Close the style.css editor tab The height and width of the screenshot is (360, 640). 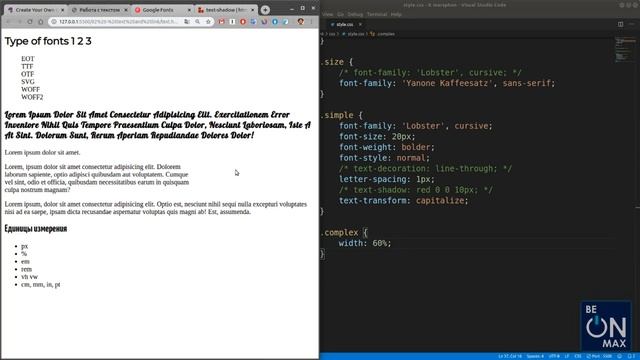coord(360,24)
